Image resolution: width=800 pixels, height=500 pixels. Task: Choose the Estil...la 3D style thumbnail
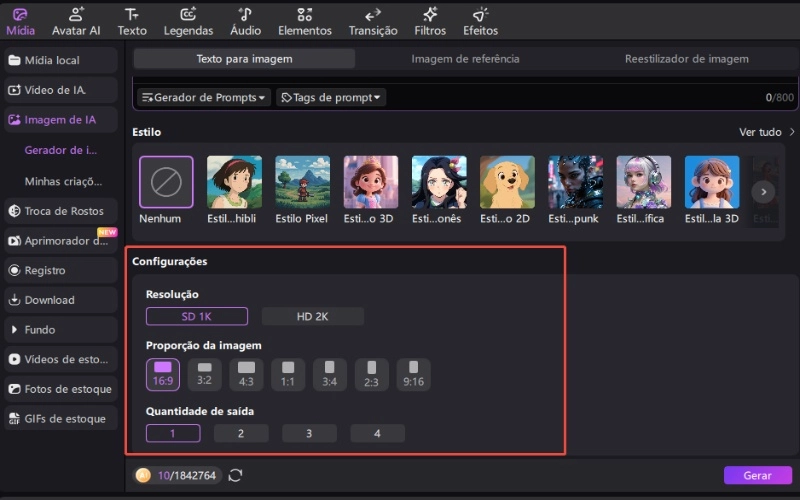tap(712, 182)
